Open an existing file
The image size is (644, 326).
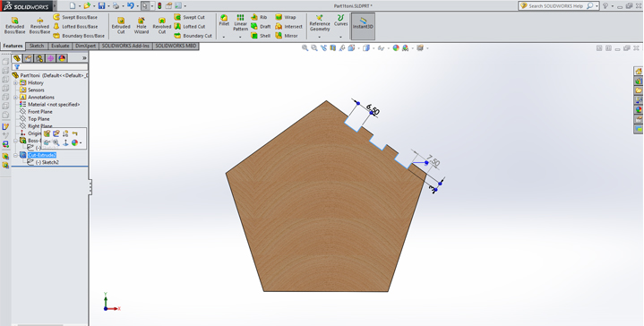pyautogui.click(x=87, y=5)
